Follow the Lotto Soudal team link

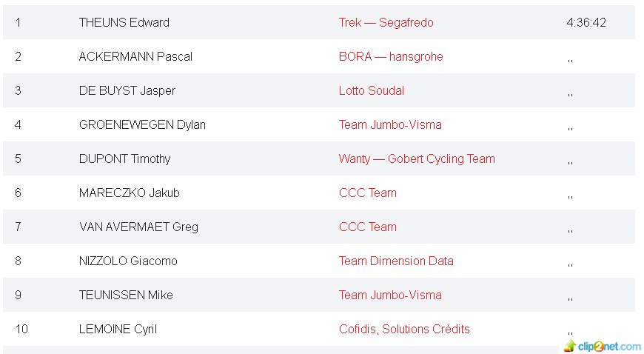372,91
